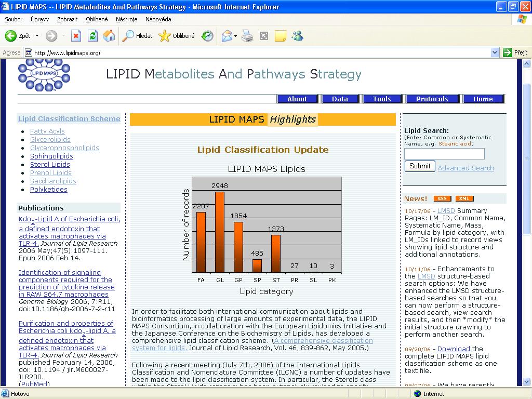Open the Back button history dropdown arrow
Viewport: 532px width, 399px height.
pos(37,36)
